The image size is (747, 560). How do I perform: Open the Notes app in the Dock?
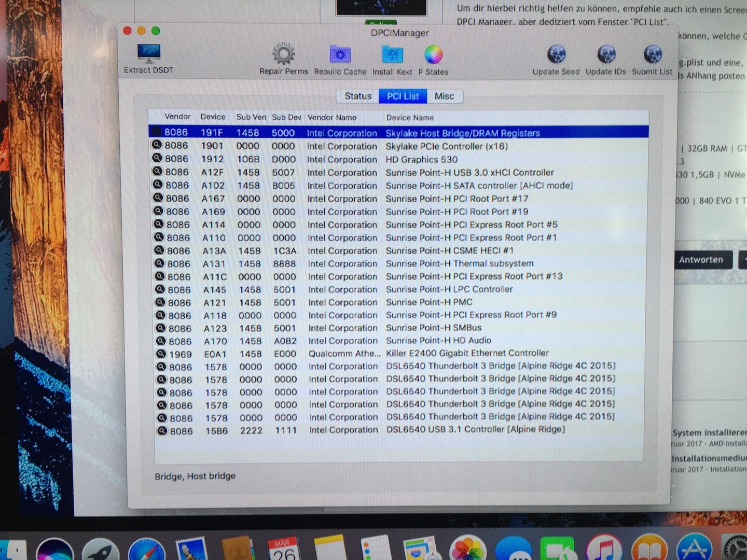tap(330, 549)
